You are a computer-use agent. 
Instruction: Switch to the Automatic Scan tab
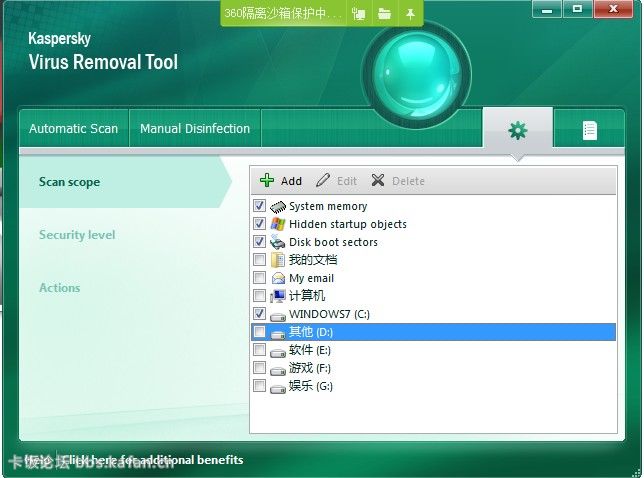point(74,129)
